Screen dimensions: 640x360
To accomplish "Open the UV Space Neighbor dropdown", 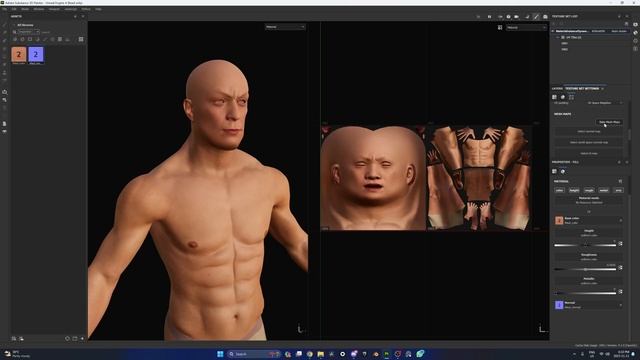I will pyautogui.click(x=605, y=103).
